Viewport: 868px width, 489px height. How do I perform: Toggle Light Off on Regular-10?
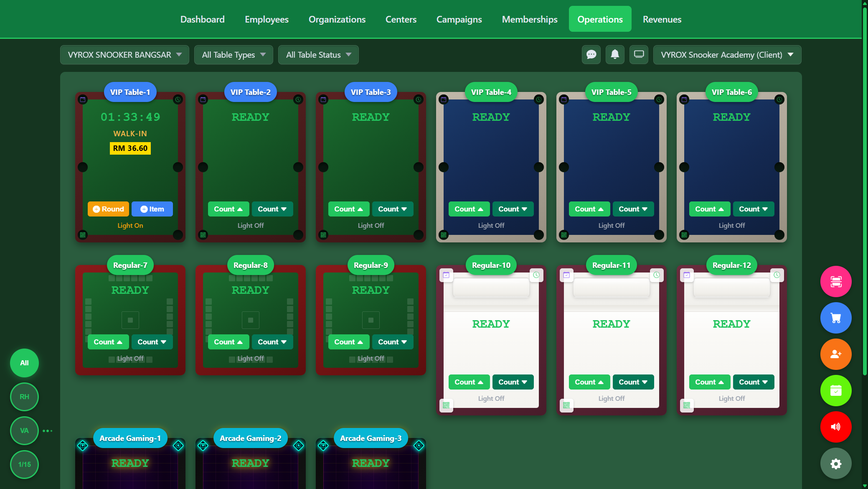491,399
